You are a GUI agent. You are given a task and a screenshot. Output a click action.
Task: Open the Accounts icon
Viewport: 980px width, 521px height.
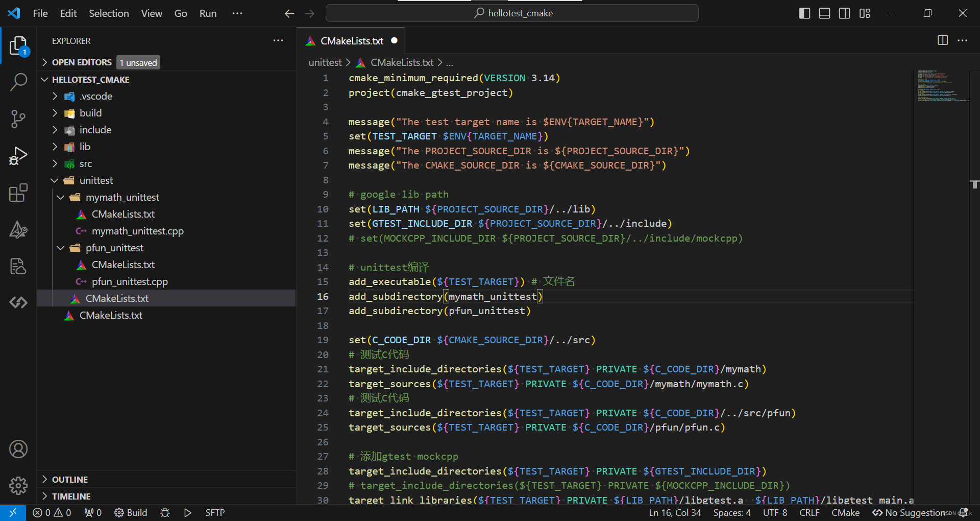18,449
